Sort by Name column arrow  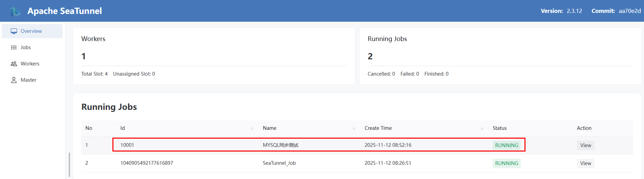354,128
